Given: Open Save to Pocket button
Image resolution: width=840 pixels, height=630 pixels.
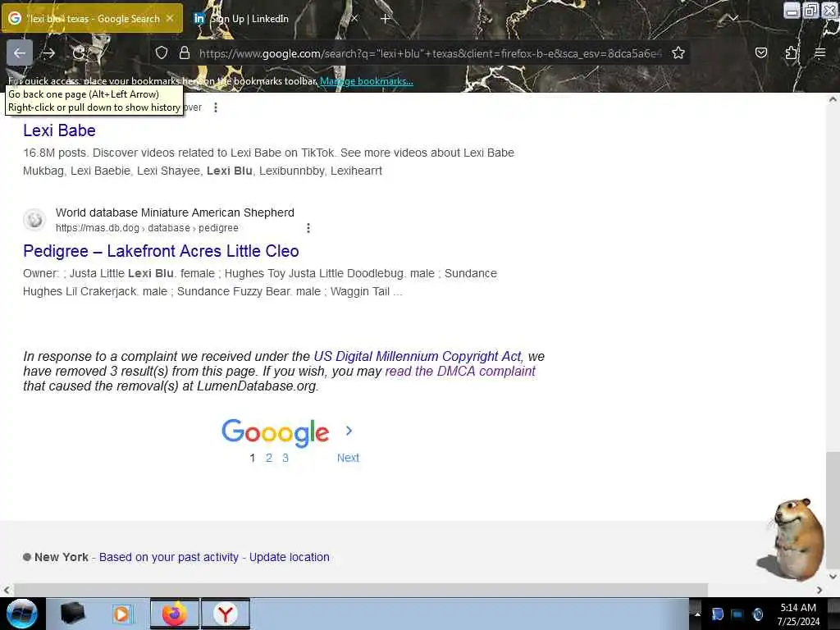Looking at the screenshot, I should pos(760,52).
